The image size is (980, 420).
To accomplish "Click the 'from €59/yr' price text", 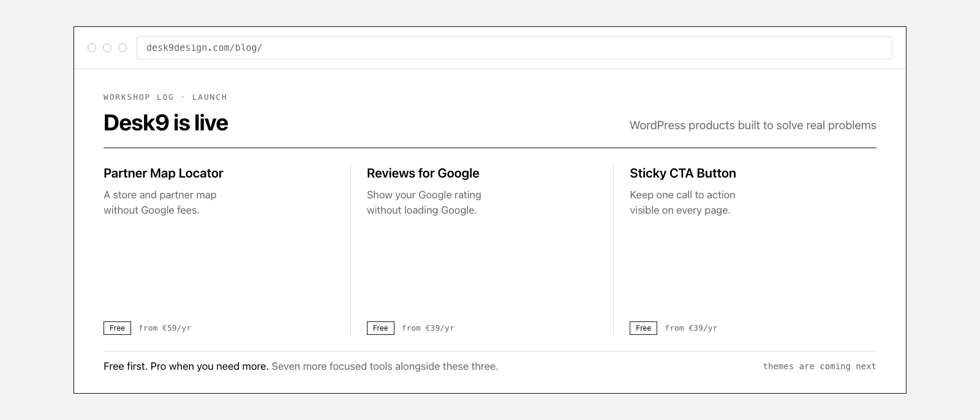I will point(165,328).
